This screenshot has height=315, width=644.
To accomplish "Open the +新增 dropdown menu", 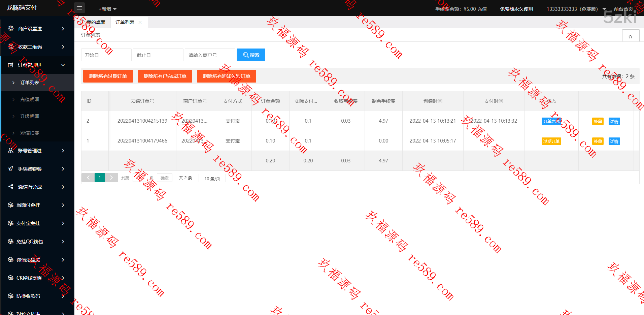I will [107, 9].
